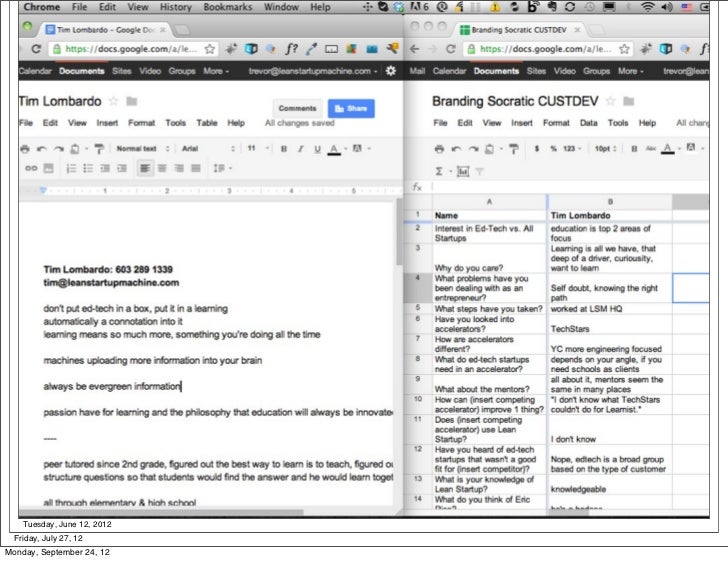Redo the action in the Tim Lombardo doc toolbar
This screenshot has height=561, width=728.
pos(58,149)
